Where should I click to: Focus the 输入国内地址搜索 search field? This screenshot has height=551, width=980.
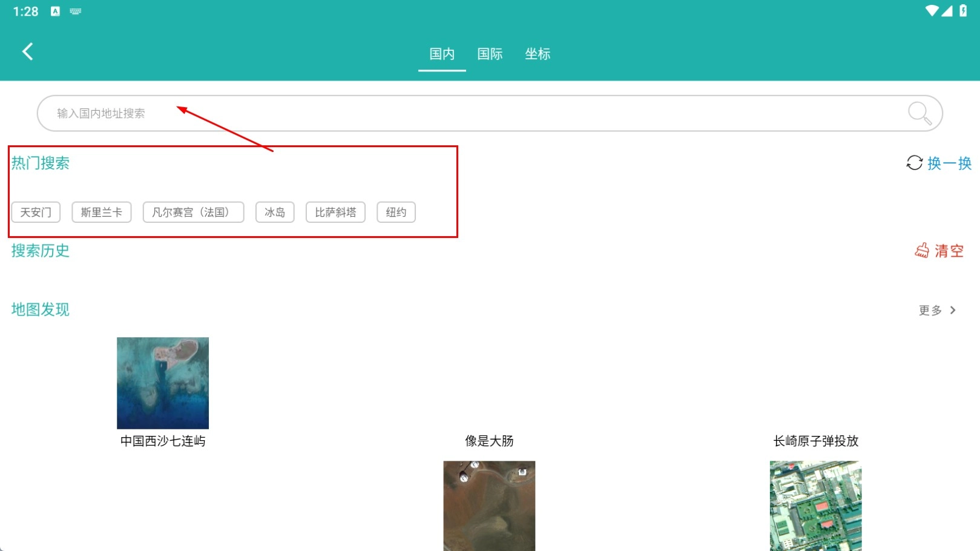point(472,113)
